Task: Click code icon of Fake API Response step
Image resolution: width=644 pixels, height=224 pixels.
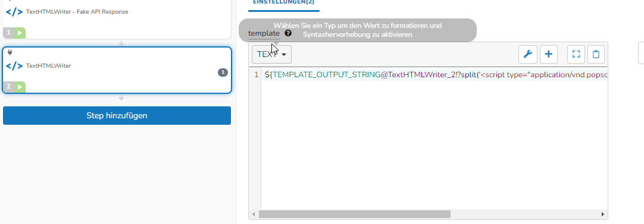Action: 14,12
